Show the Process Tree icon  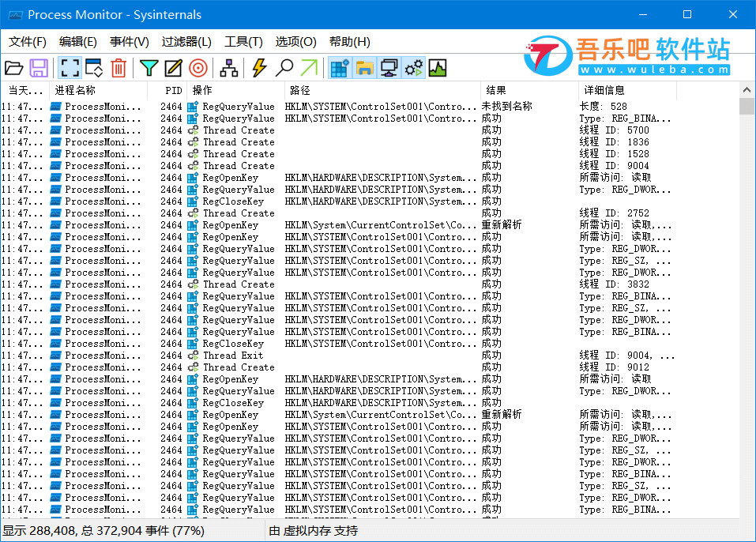[229, 68]
